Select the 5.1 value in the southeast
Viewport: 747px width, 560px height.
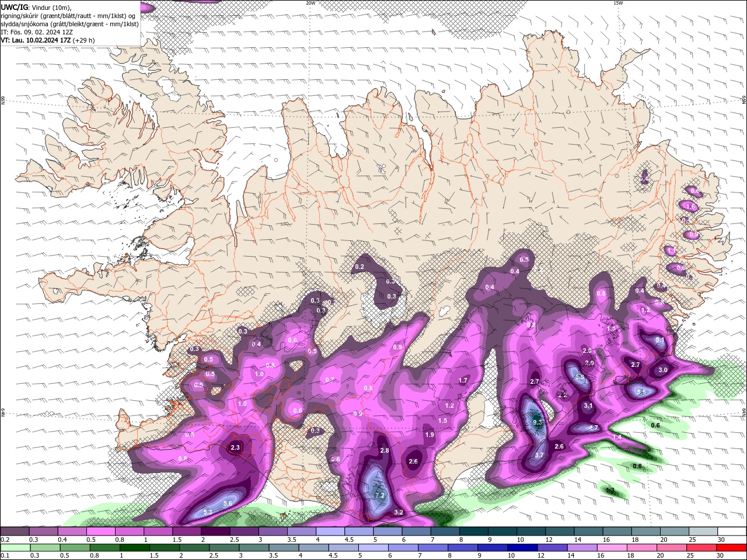660,339
